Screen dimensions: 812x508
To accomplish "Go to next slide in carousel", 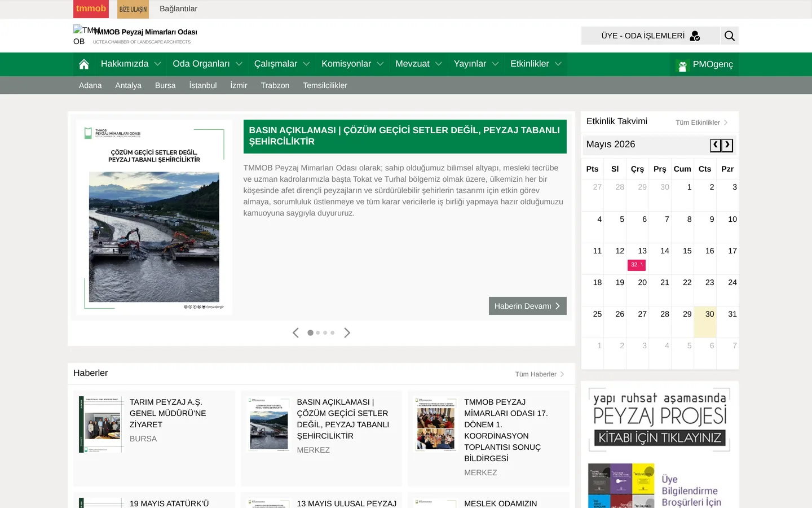I will pyautogui.click(x=347, y=333).
